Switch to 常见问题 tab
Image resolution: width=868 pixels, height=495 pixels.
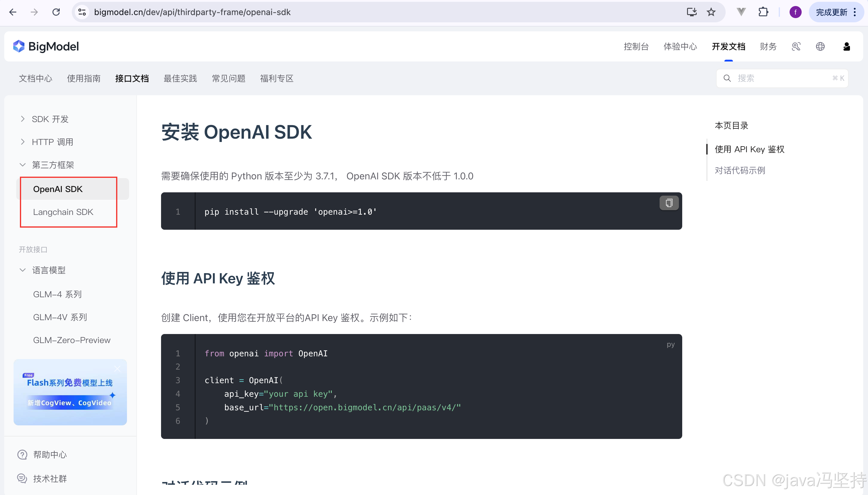(x=229, y=79)
